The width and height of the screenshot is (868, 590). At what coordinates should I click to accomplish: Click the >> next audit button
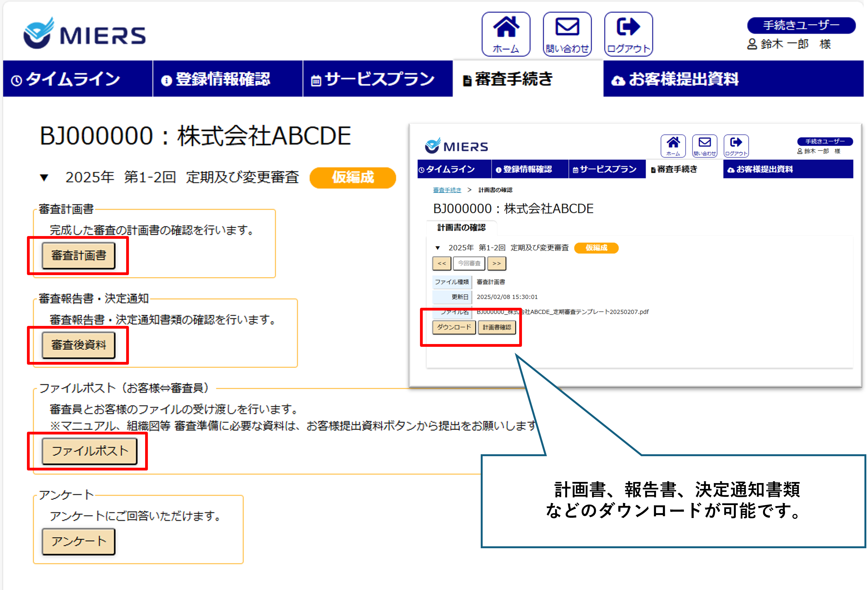pos(496,263)
